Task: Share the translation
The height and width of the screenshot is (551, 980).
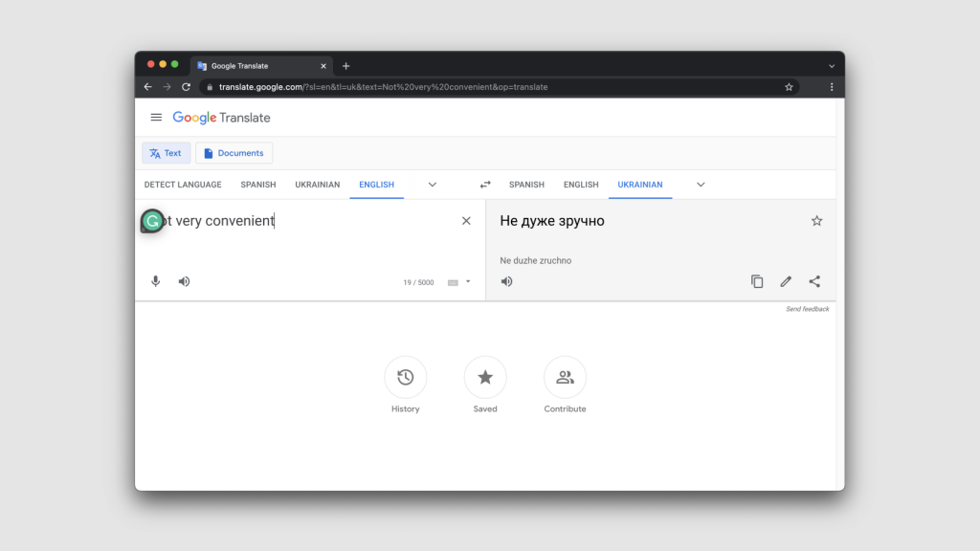Action: click(814, 281)
